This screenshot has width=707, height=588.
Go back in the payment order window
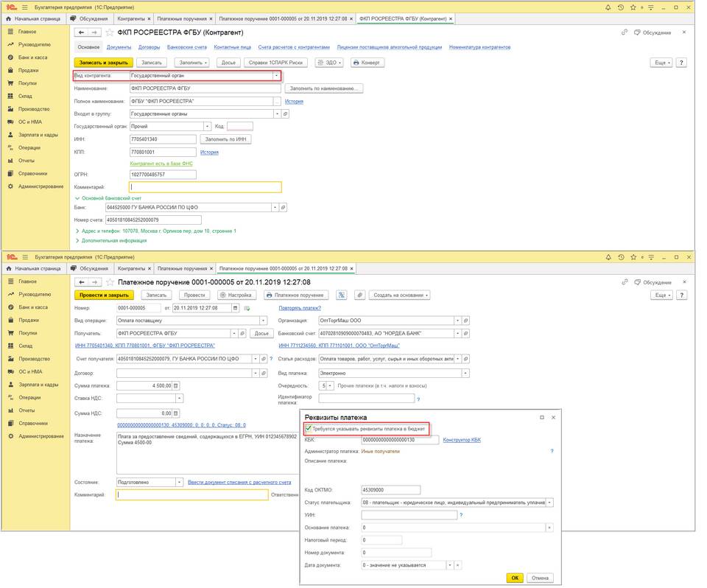(x=82, y=282)
